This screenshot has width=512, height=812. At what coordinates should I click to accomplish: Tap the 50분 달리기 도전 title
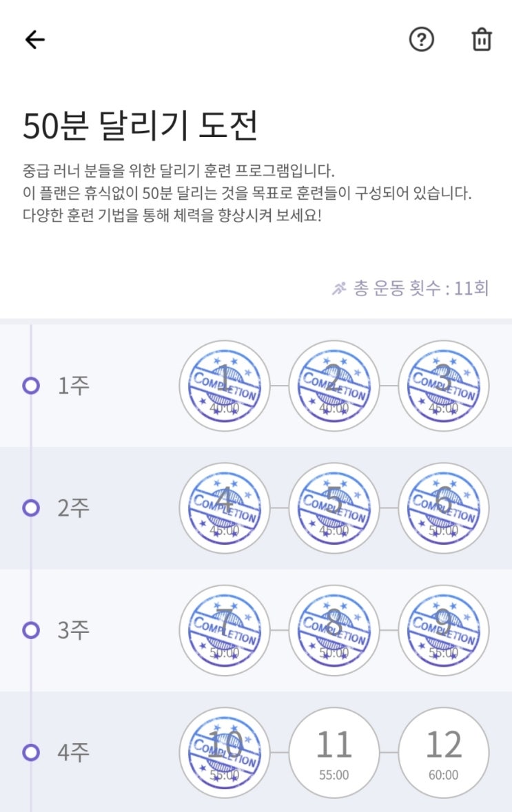click(x=141, y=126)
